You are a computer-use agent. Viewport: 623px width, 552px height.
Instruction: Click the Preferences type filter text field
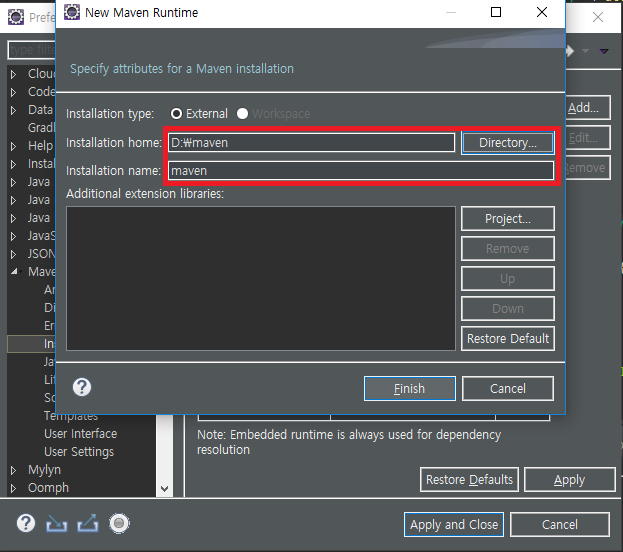tap(32, 50)
